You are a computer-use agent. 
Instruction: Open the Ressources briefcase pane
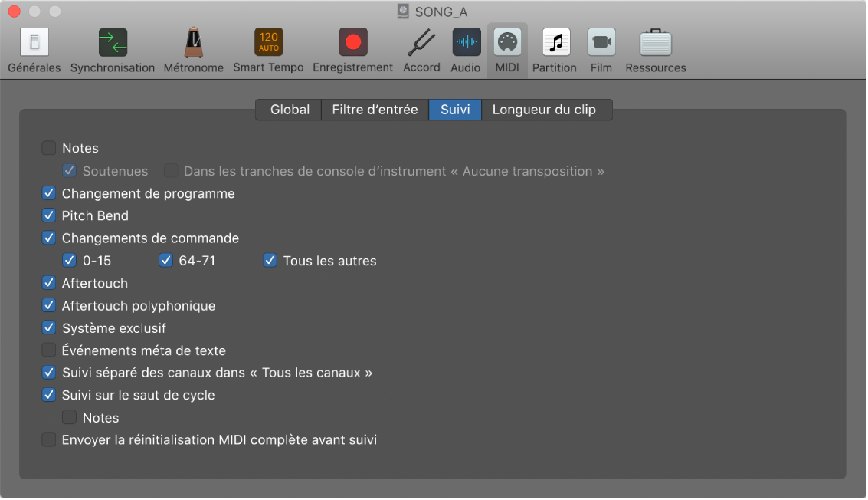(656, 51)
